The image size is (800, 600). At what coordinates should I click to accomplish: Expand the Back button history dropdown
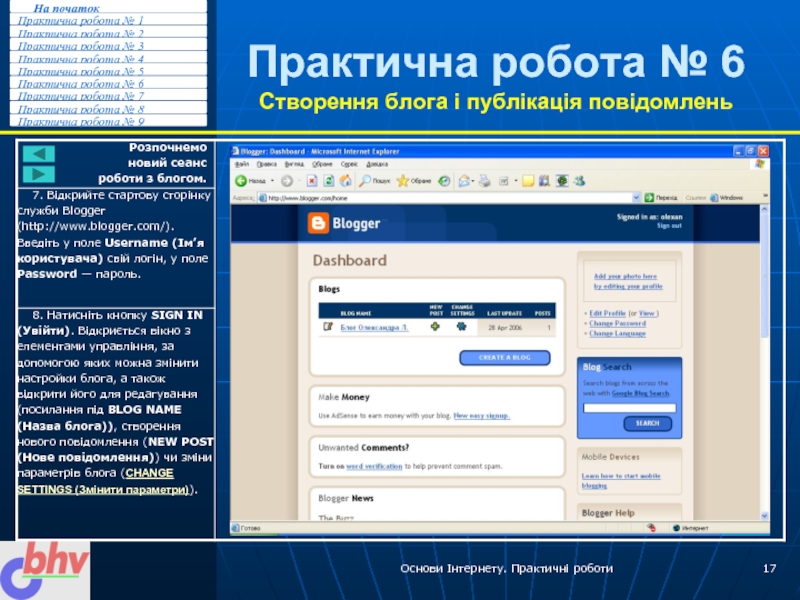pos(271,181)
